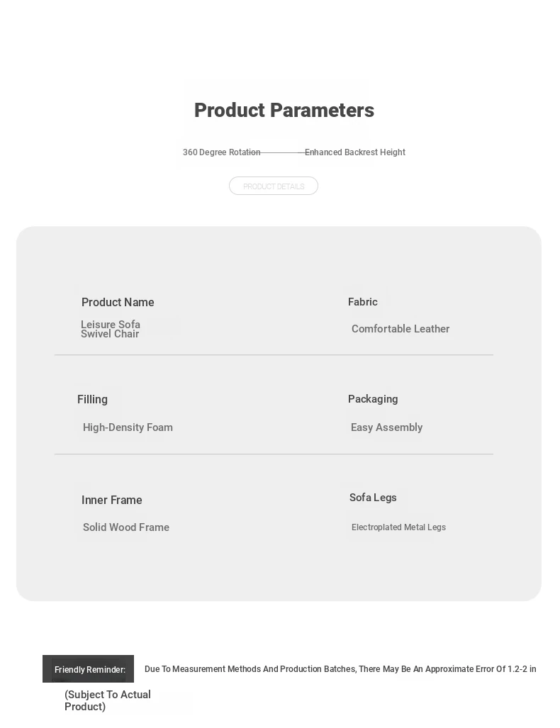
Task: Click the Enhanced Backrest Height text
Action: tap(355, 152)
